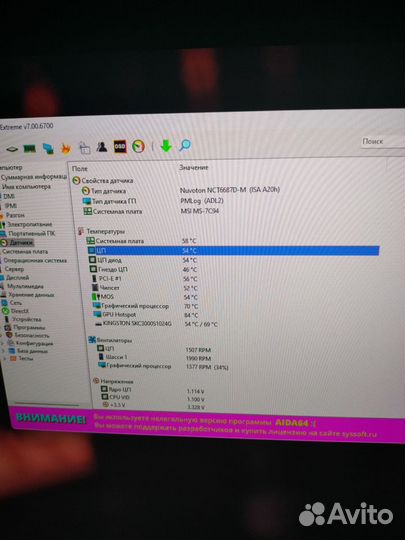
Task: Open the gauge Sensor panel icon
Action: (x=138, y=146)
